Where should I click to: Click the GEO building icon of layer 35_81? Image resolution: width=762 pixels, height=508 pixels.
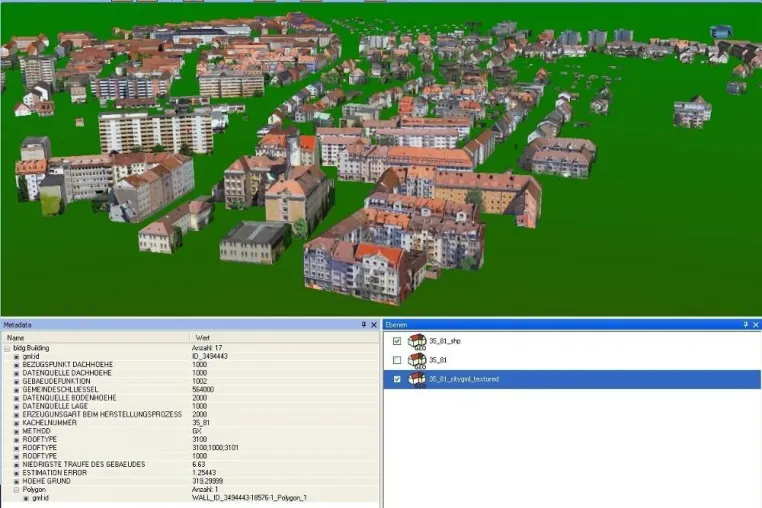416,360
